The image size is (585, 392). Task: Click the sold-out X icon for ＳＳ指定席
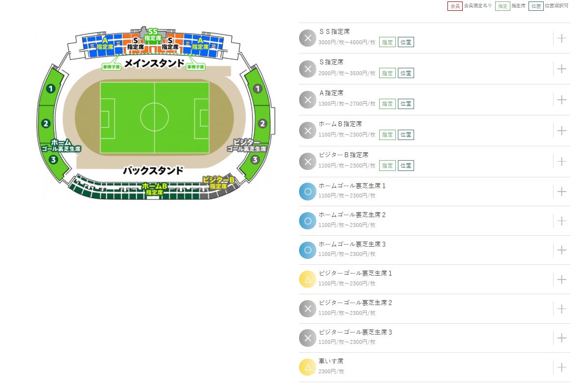tap(308, 38)
